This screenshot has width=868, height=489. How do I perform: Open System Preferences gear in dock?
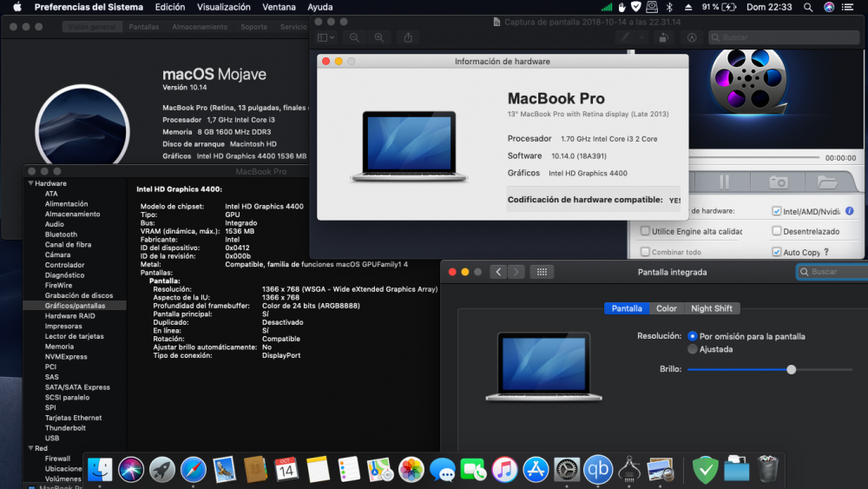[567, 470]
